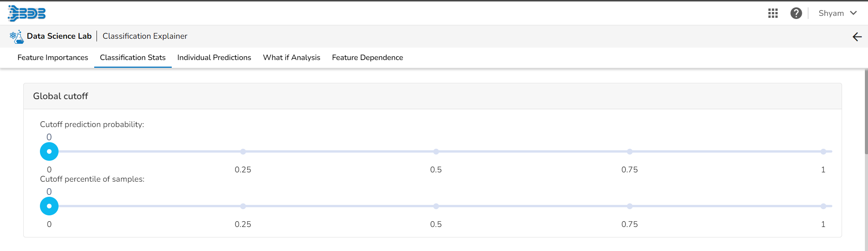868x251 pixels.
Task: Open the help question mark icon
Action: [x=796, y=13]
